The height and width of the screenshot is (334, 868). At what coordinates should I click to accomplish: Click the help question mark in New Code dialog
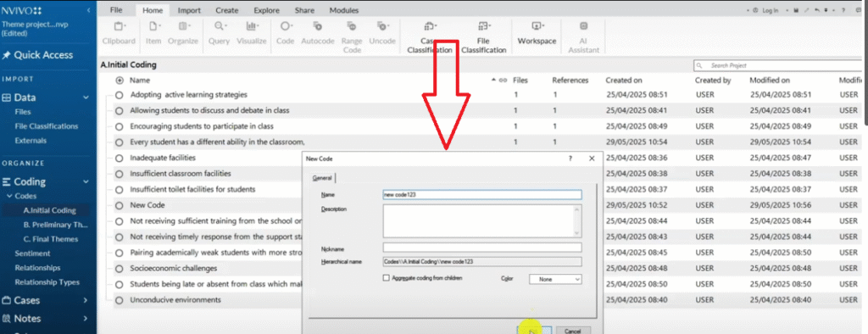click(570, 159)
